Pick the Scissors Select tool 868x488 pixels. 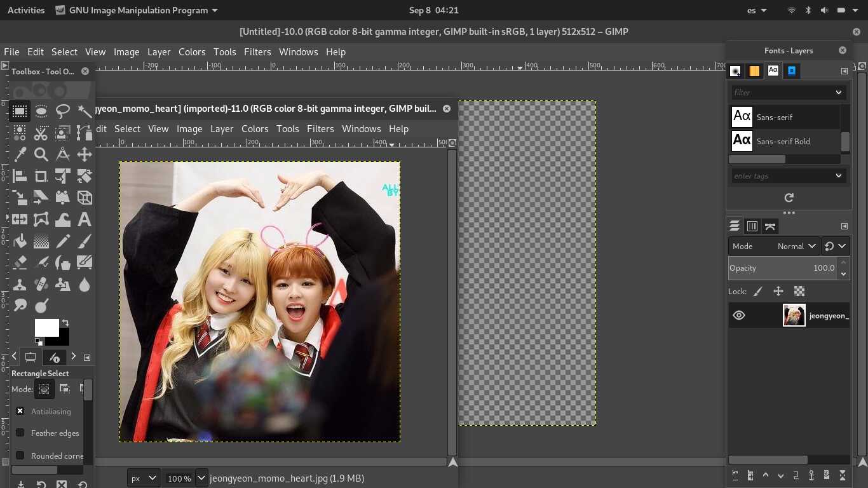click(x=41, y=133)
